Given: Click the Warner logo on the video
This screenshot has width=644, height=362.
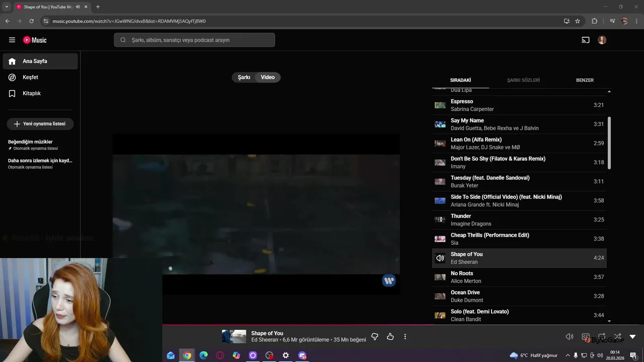Looking at the screenshot, I should (389, 281).
